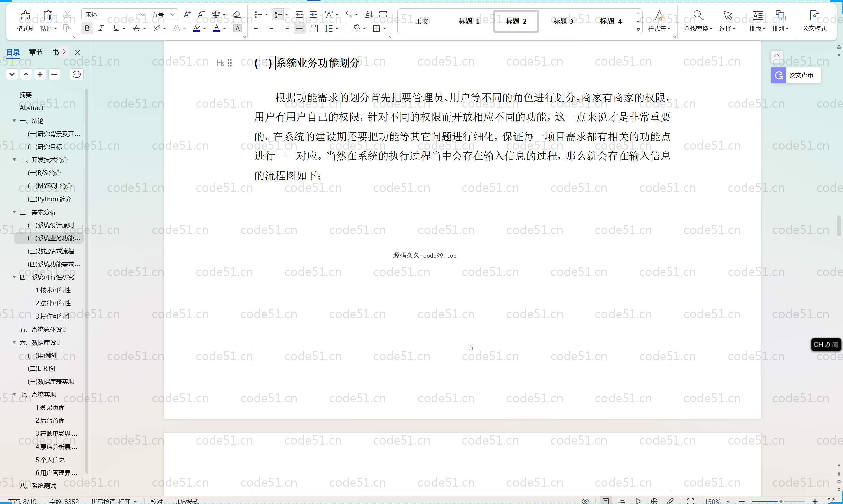This screenshot has width=843, height=504.
Task: Justify text alignment
Action: 299,29
